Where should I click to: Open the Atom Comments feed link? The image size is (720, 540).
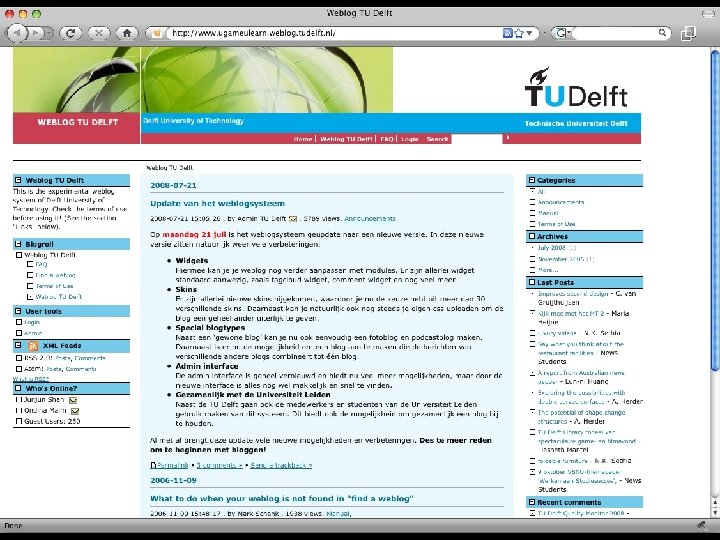click(x=81, y=369)
